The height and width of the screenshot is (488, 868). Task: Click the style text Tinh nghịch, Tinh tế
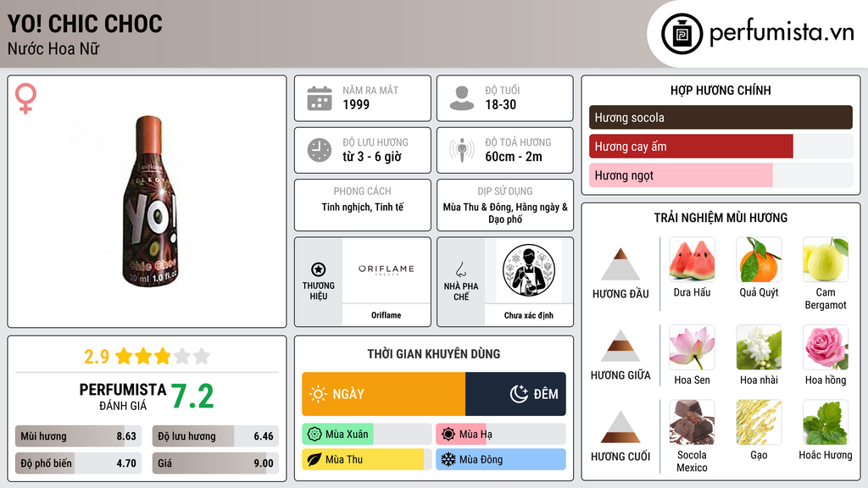pos(363,207)
